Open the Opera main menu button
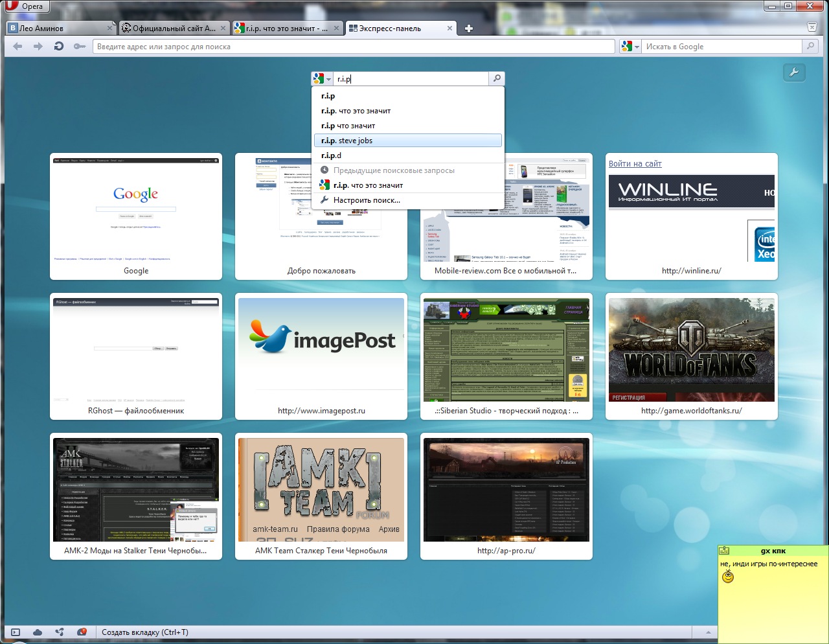This screenshot has height=644, width=829. (26, 6)
